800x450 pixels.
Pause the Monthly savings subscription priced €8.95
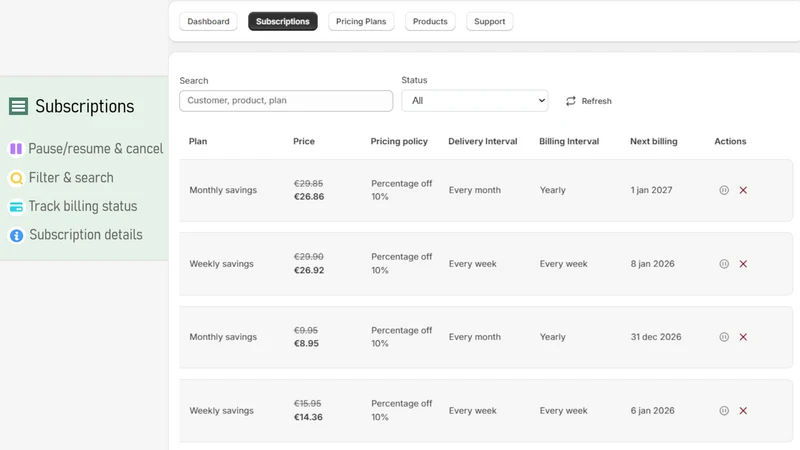(724, 337)
